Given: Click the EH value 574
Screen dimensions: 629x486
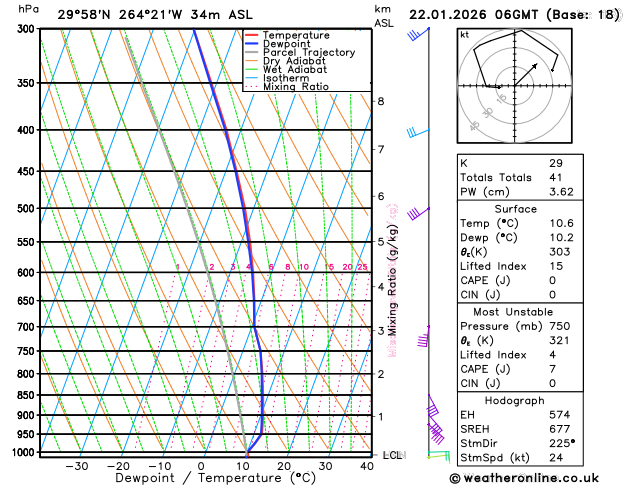Looking at the screenshot, I should point(560,415).
